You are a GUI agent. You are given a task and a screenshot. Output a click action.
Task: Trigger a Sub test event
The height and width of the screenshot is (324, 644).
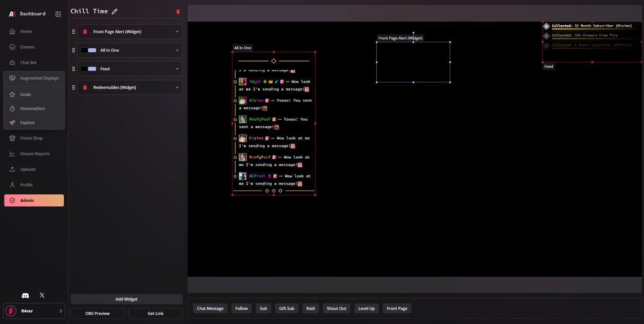[264, 308]
